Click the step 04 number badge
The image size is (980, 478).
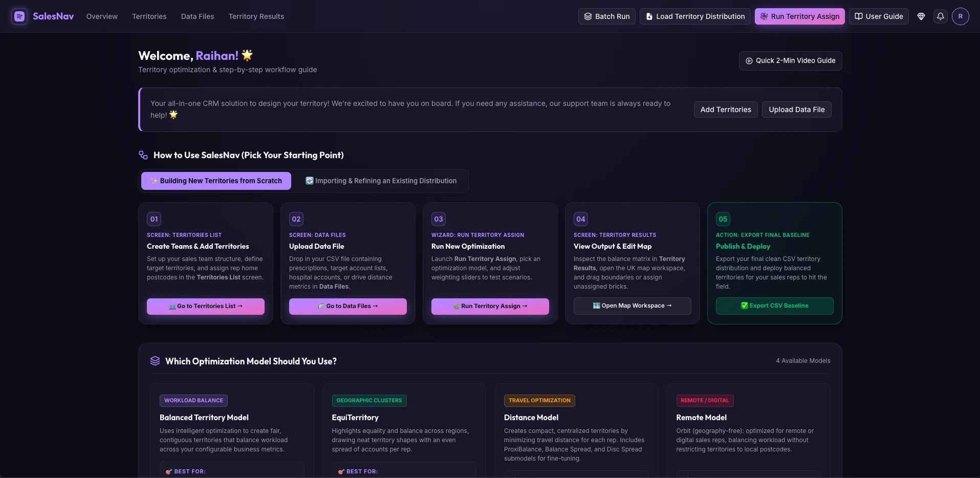(581, 219)
